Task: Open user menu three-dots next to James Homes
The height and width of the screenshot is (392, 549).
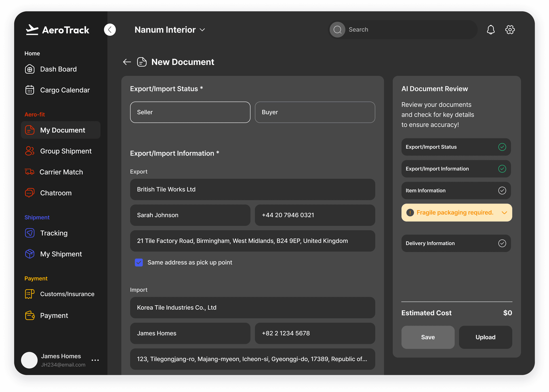Action: tap(95, 360)
